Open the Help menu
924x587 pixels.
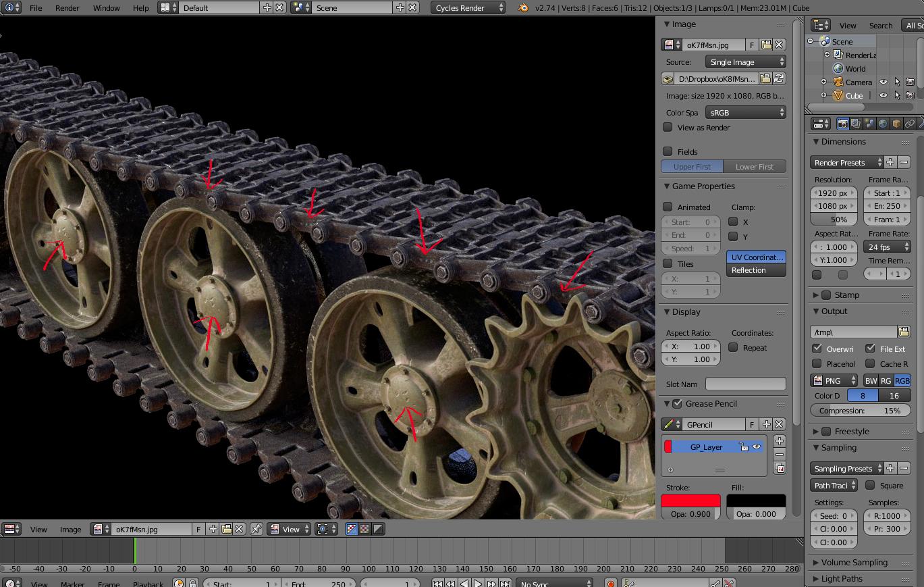[140, 7]
